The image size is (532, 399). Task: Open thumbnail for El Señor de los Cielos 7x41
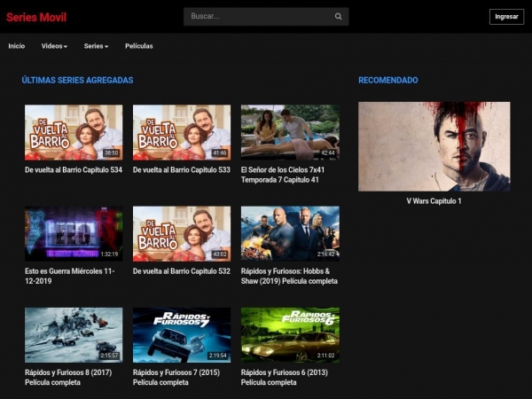point(290,132)
